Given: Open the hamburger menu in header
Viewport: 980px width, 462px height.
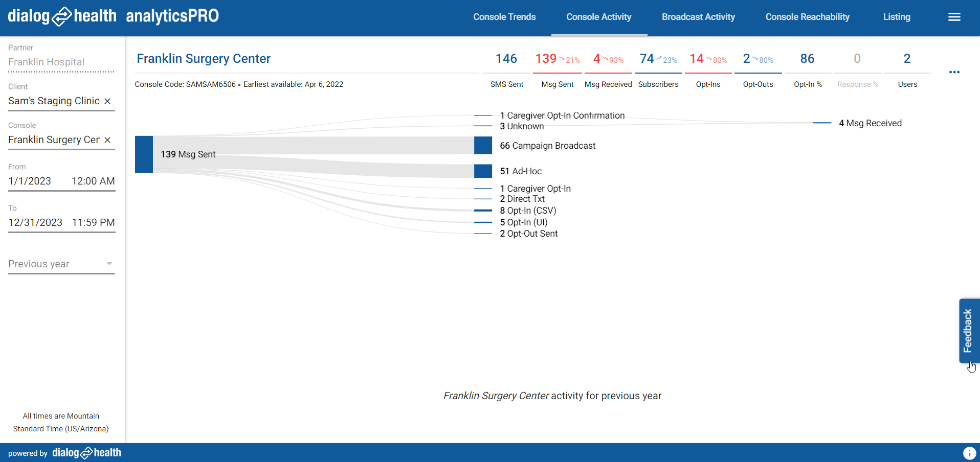Looking at the screenshot, I should pyautogui.click(x=954, y=17).
